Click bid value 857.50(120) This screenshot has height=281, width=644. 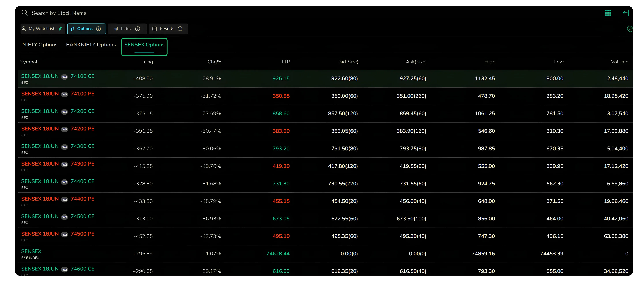click(343, 113)
